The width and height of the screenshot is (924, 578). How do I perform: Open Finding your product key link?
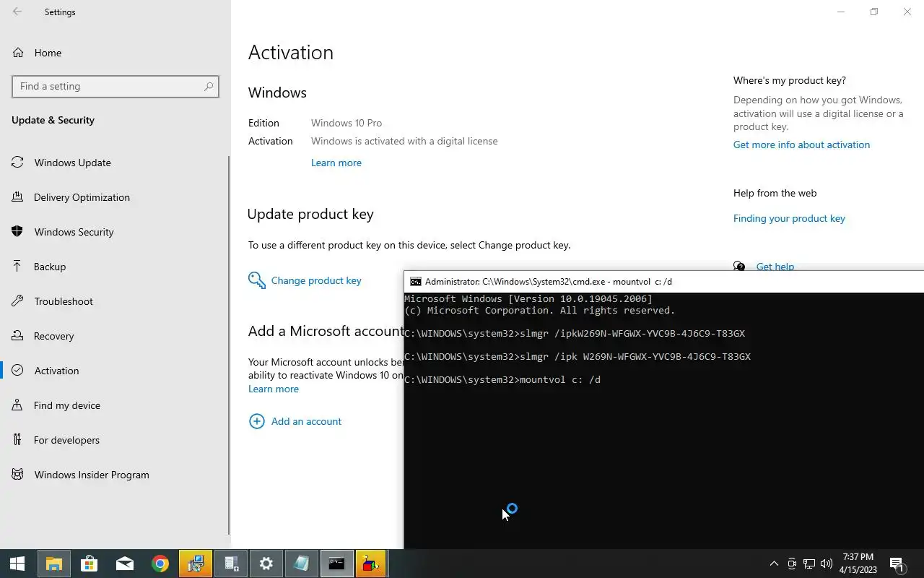[789, 218]
